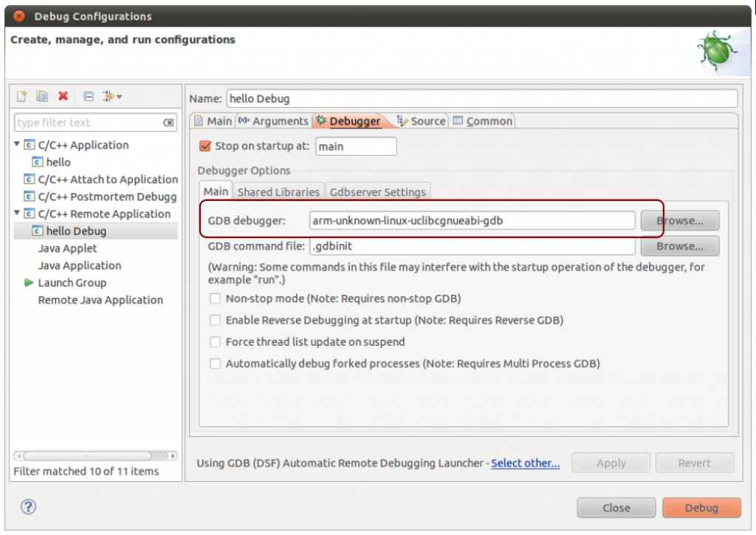Clear the filter text field

point(168,122)
